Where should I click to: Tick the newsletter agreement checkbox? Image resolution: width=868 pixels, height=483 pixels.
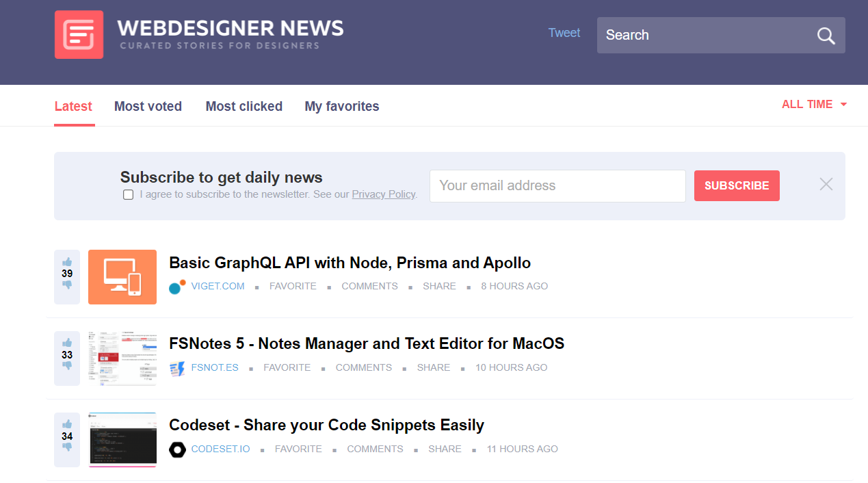(x=128, y=194)
